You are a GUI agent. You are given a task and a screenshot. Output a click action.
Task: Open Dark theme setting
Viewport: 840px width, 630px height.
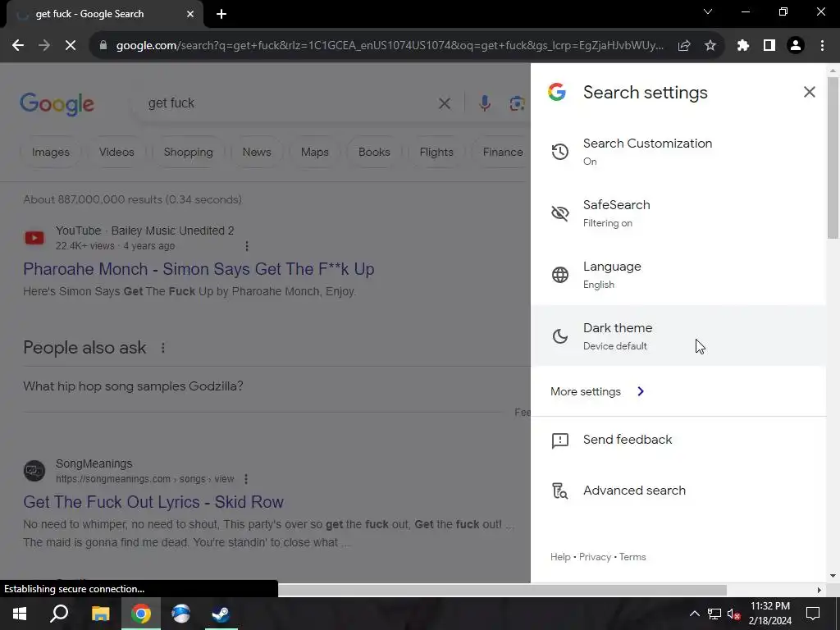tap(678, 336)
